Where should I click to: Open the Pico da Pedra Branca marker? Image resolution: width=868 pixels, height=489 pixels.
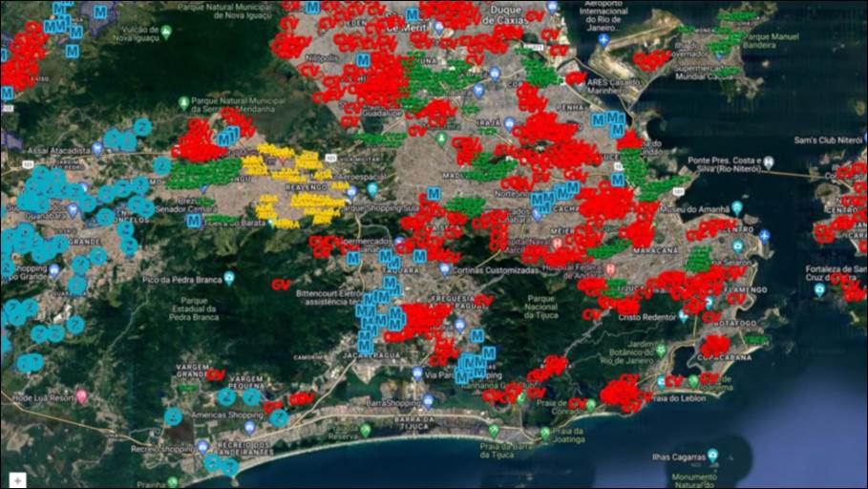click(x=229, y=279)
